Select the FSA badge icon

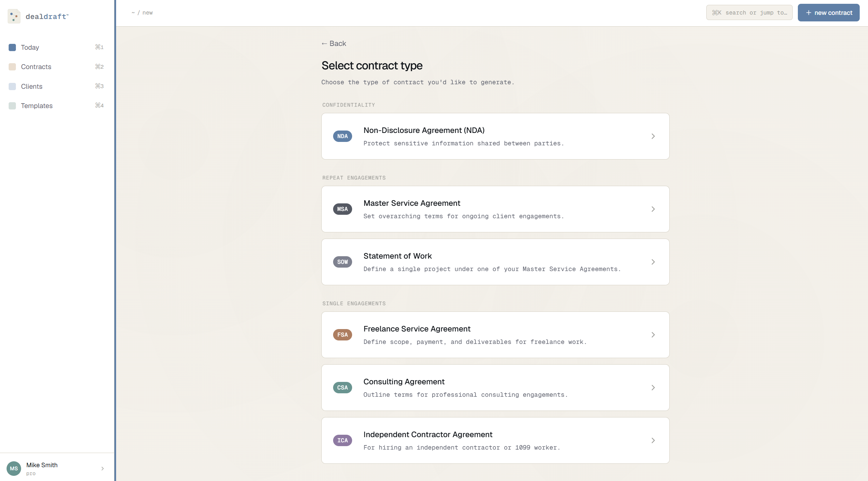[342, 335]
